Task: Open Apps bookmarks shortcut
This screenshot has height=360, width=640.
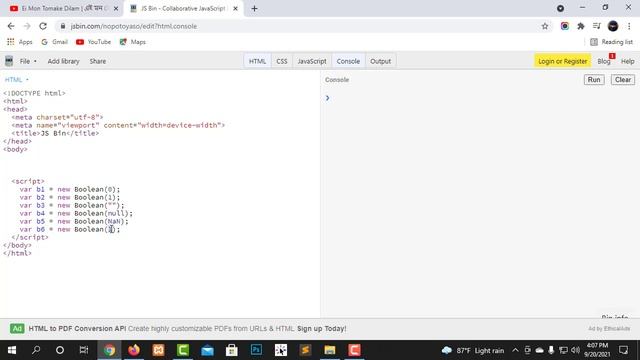Action: [x=20, y=42]
